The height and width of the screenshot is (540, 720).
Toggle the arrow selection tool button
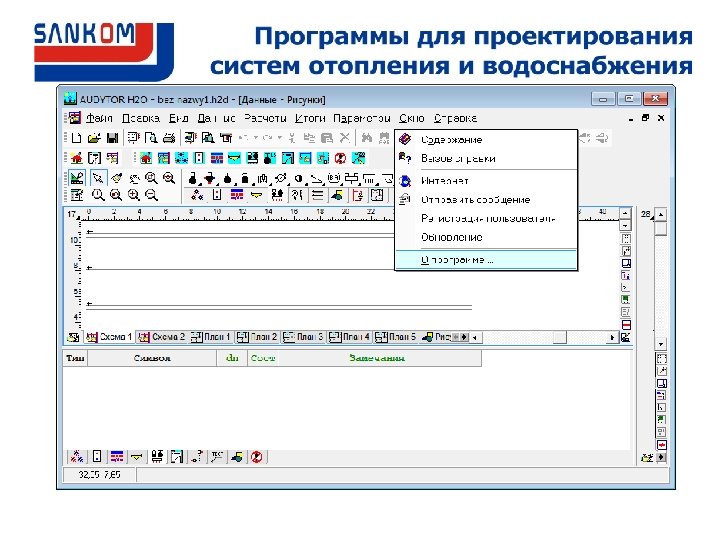(98, 178)
